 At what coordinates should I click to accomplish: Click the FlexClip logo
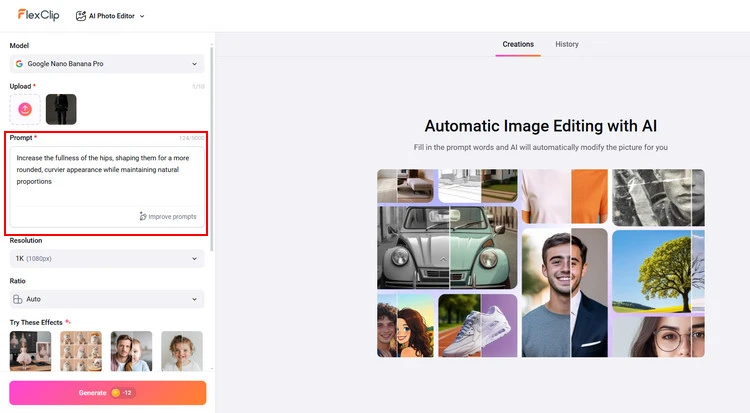tap(38, 15)
